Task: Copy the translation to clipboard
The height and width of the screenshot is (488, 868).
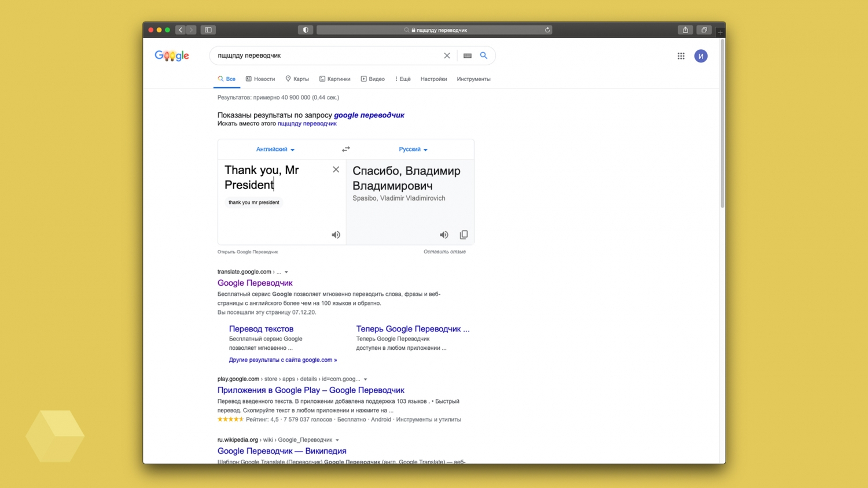Action: point(464,235)
